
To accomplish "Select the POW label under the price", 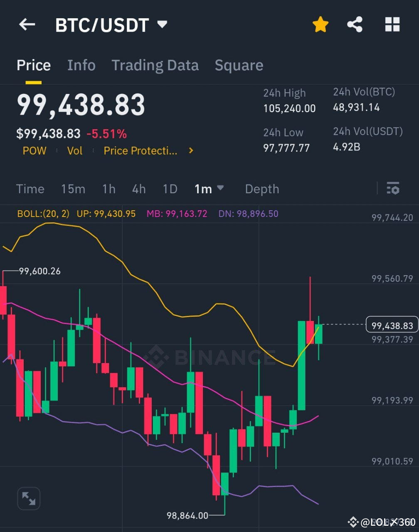I will (x=34, y=151).
